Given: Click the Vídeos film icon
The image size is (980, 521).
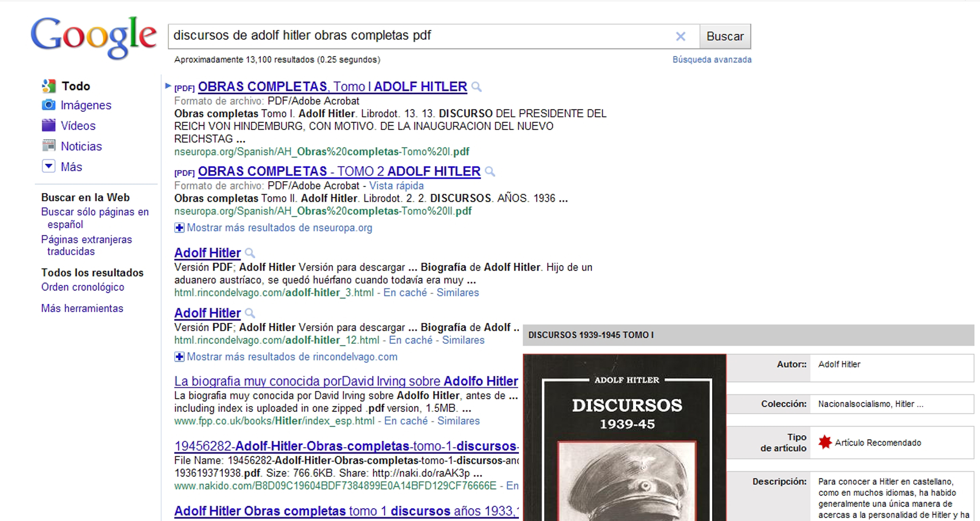Looking at the screenshot, I should pos(49,125).
